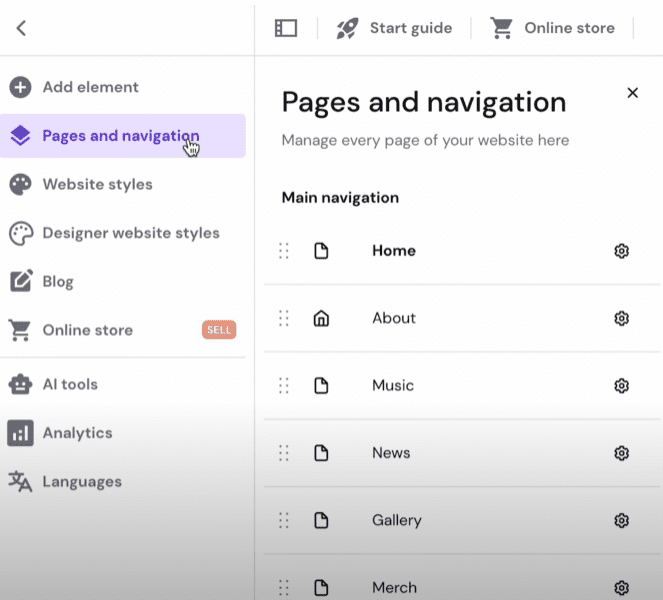Click the layers icon for Pages and navigation
The width and height of the screenshot is (663, 600).
20,136
